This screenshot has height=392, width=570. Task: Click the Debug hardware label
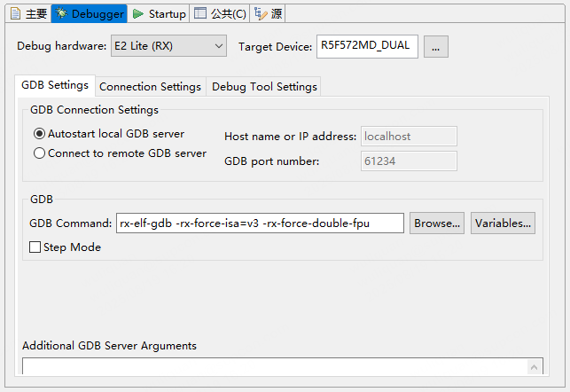[61, 46]
